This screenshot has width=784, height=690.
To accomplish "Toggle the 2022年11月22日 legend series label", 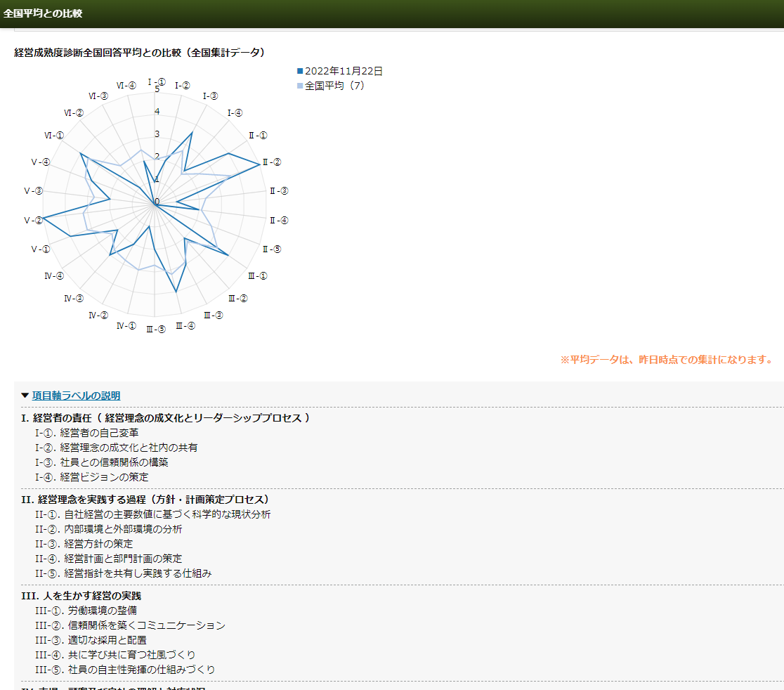I will pos(344,71).
